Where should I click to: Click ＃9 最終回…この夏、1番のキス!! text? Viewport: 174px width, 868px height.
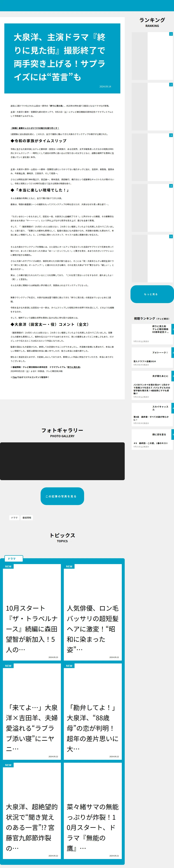(x=150, y=443)
